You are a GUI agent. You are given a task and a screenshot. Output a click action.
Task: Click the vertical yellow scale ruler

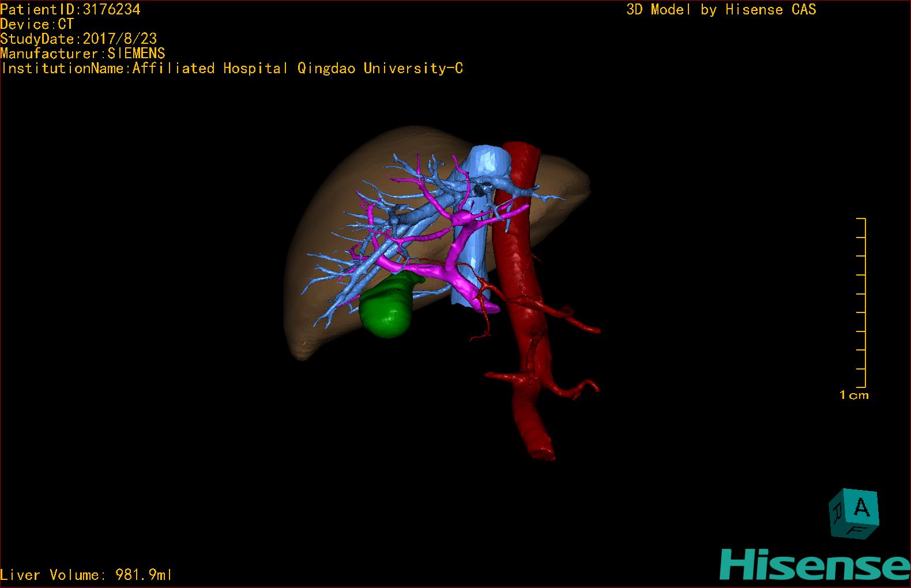coord(861,303)
